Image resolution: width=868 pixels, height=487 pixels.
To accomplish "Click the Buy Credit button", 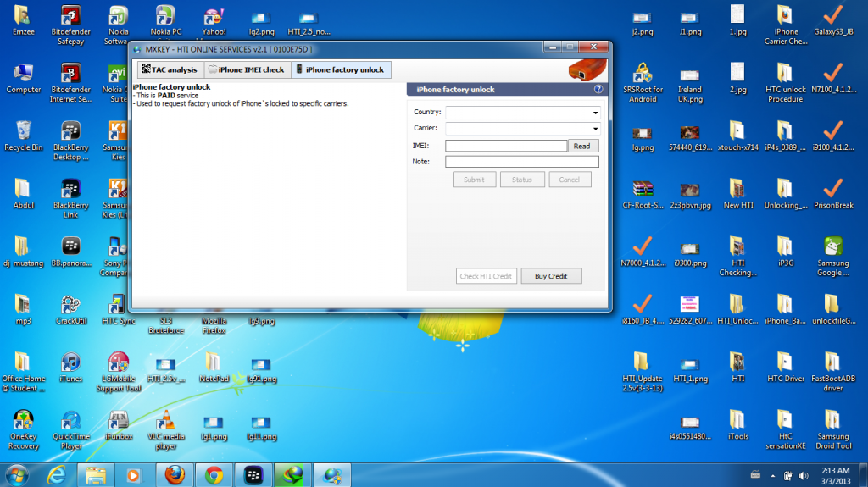I will [x=551, y=276].
